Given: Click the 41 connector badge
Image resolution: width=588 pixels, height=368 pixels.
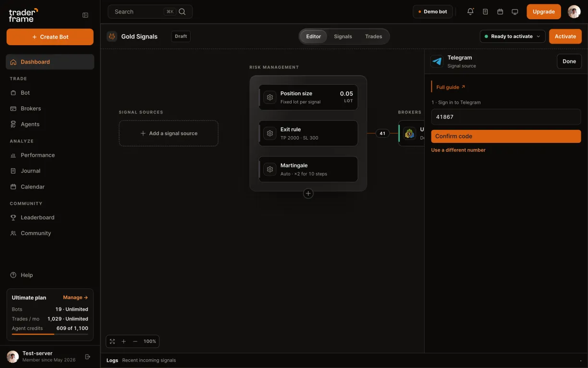Looking at the screenshot, I should click(x=382, y=133).
